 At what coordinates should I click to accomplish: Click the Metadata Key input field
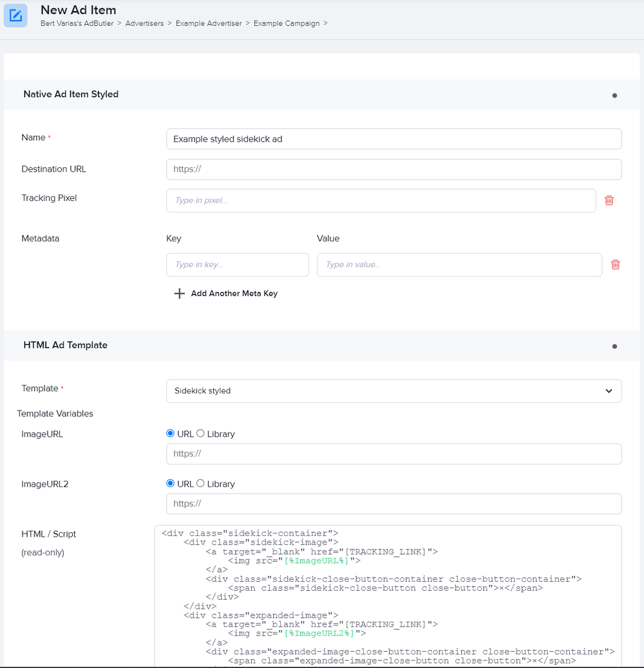238,265
